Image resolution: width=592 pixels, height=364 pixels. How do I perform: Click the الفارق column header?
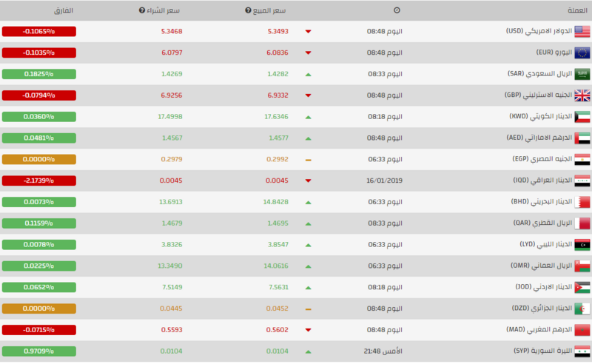tap(64, 10)
